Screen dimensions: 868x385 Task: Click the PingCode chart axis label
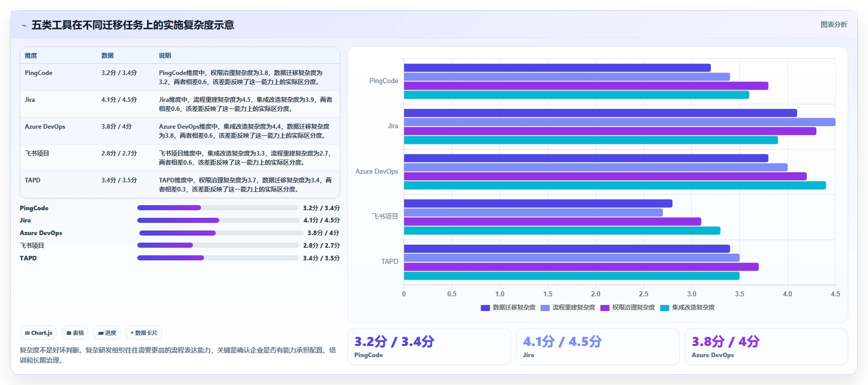(x=384, y=81)
